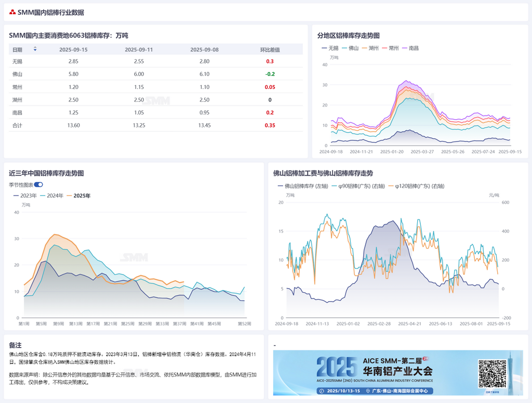The width and height of the screenshot is (532, 403).
Task: Click the 备注 heading
Action: (x=15, y=345)
